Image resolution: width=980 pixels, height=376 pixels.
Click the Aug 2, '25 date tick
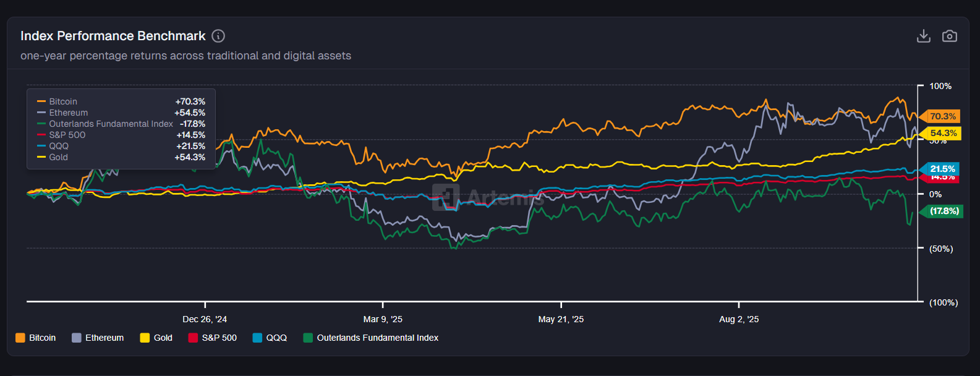(x=739, y=319)
